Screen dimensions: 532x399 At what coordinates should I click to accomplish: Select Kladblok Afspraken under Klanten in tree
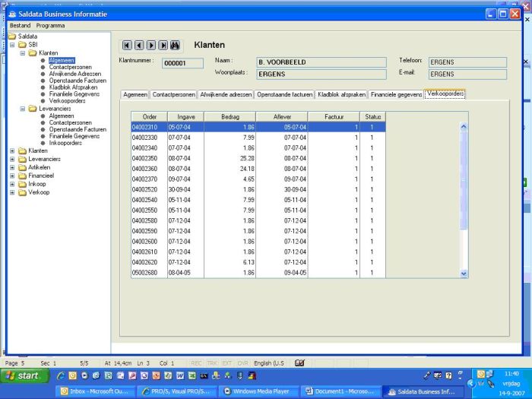(73, 87)
